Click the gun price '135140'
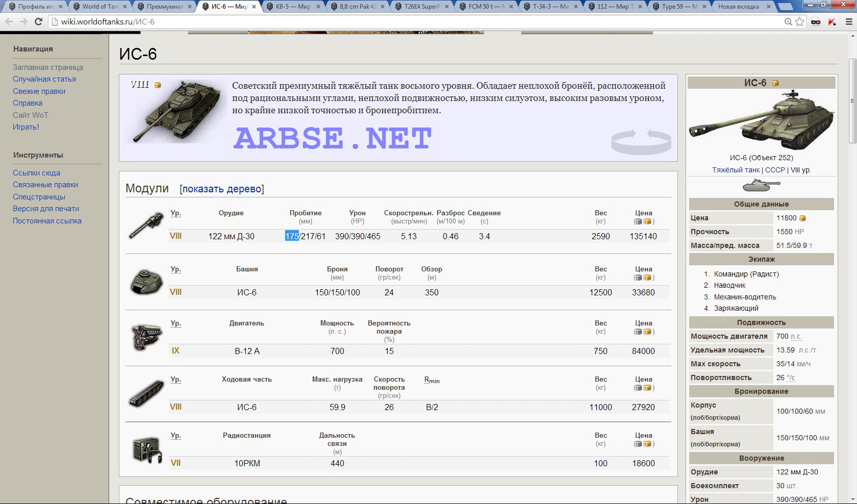857x504 pixels. point(643,236)
